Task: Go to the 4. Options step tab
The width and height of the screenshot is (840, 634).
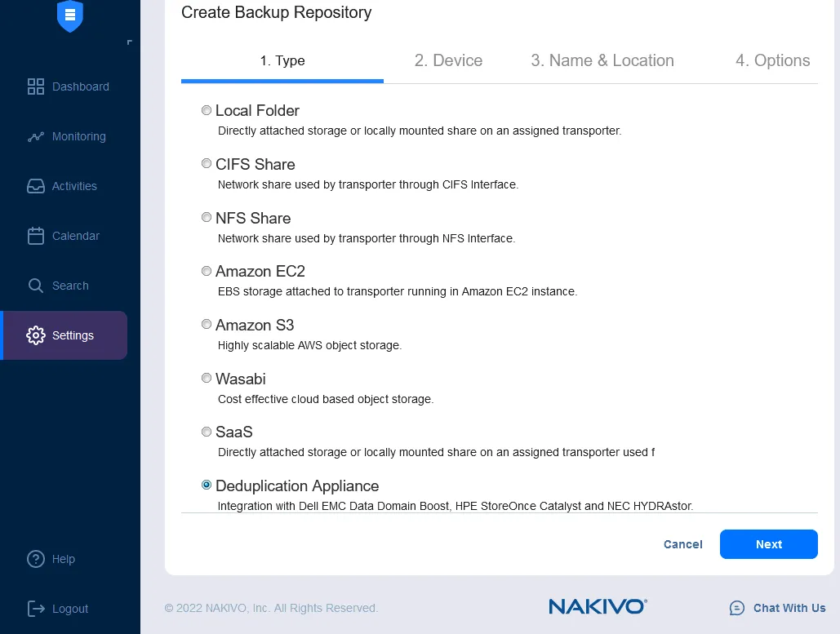Action: pos(772,60)
